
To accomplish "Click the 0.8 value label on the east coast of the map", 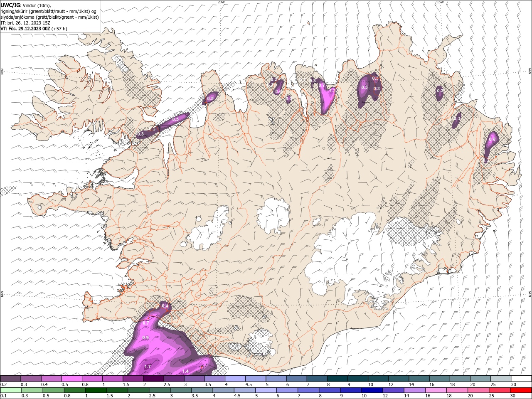I will click(x=492, y=140).
